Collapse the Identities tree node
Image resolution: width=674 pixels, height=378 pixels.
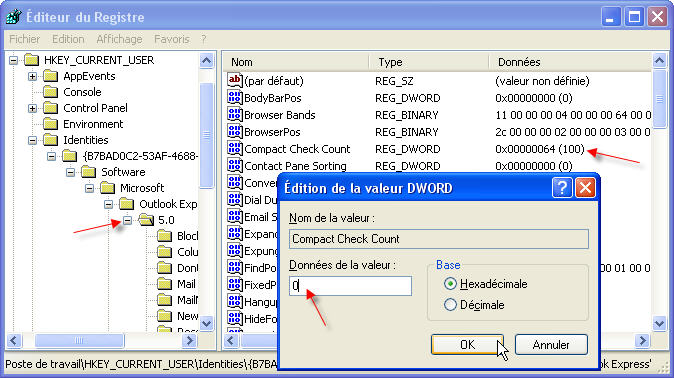pyautogui.click(x=32, y=140)
